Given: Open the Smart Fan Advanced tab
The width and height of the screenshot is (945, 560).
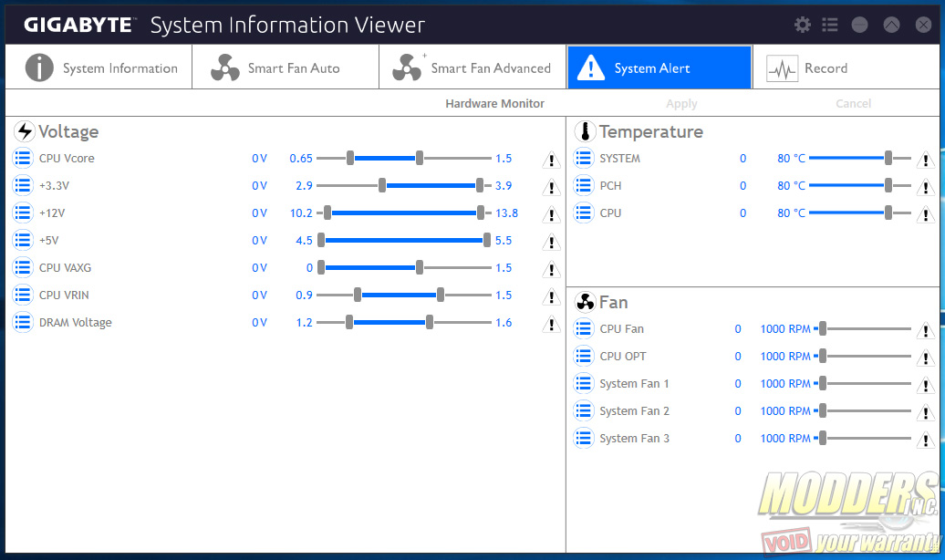Looking at the screenshot, I should click(472, 67).
